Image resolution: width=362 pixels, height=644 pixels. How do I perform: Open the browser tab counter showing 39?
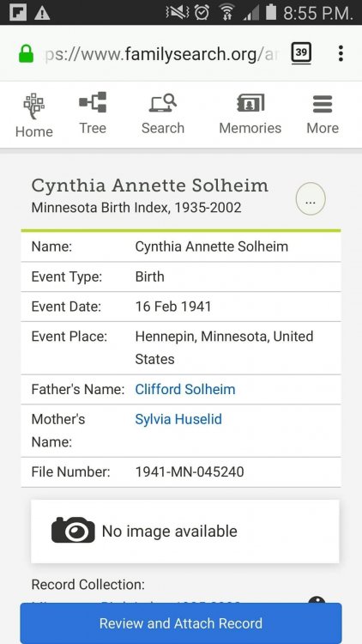(301, 53)
